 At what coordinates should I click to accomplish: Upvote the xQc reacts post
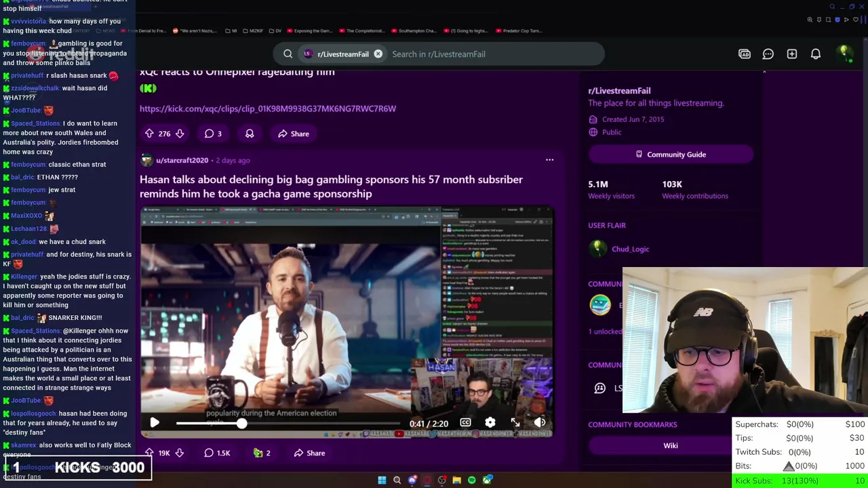(x=150, y=134)
